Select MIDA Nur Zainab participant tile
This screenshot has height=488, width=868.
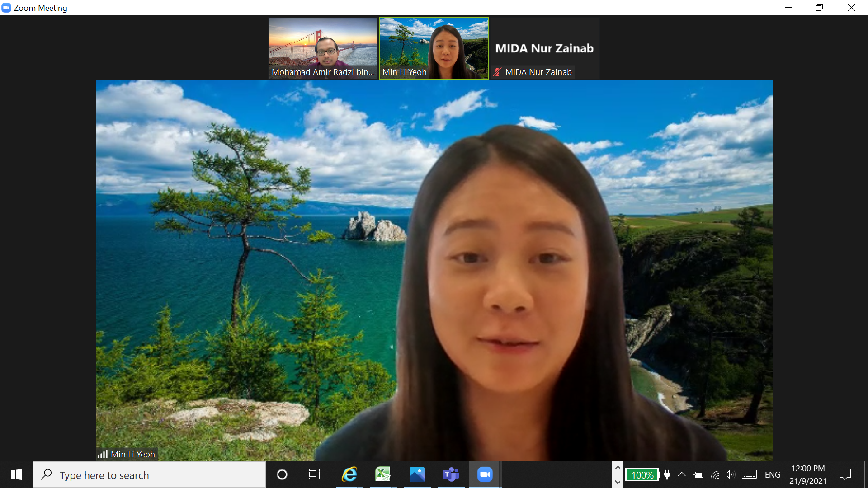(545, 48)
